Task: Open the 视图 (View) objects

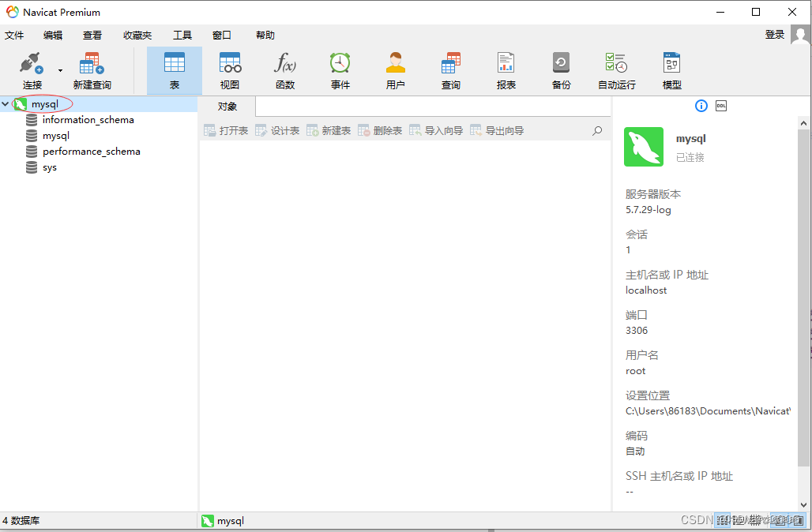Action: [x=229, y=70]
